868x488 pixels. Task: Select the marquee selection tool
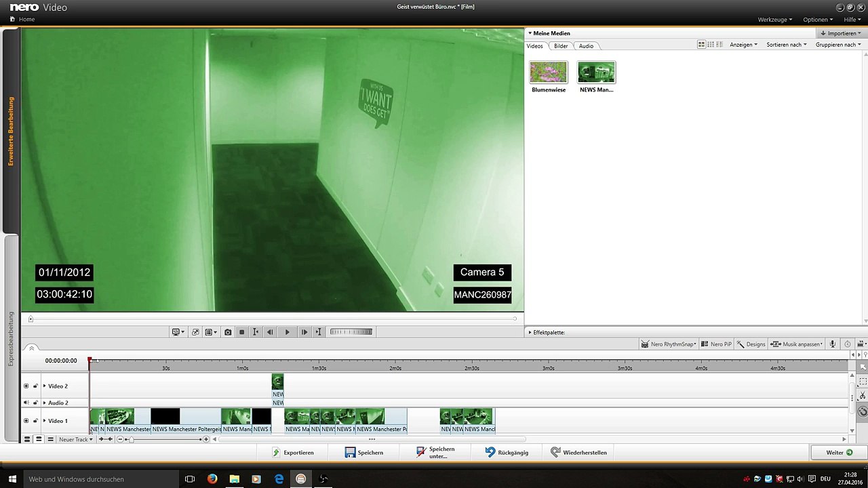[x=863, y=382]
